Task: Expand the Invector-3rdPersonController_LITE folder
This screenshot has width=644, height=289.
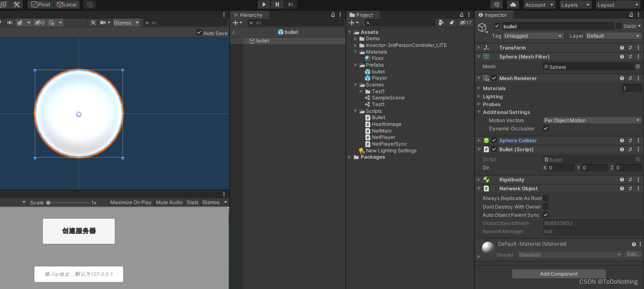Action: pyautogui.click(x=356, y=45)
